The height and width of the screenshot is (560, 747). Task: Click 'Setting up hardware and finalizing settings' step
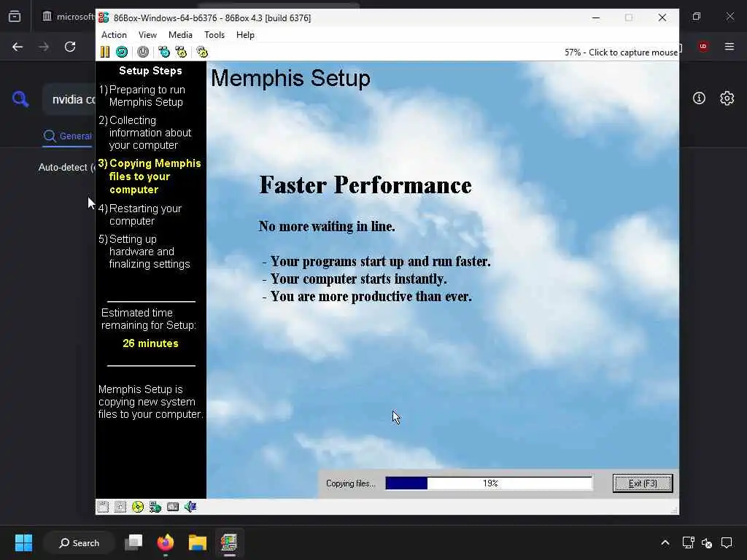tap(144, 252)
